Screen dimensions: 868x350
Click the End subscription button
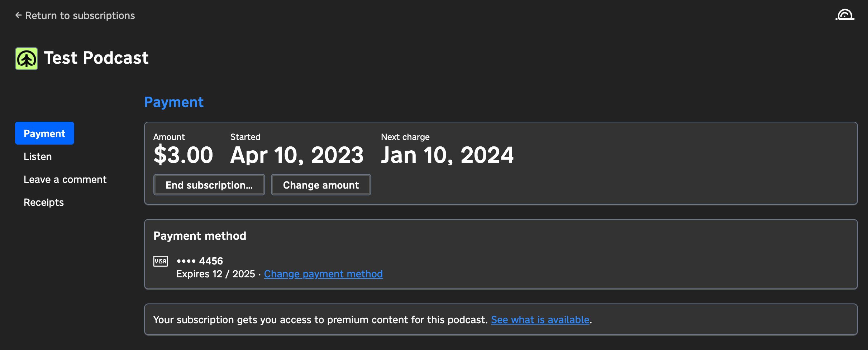coord(209,185)
